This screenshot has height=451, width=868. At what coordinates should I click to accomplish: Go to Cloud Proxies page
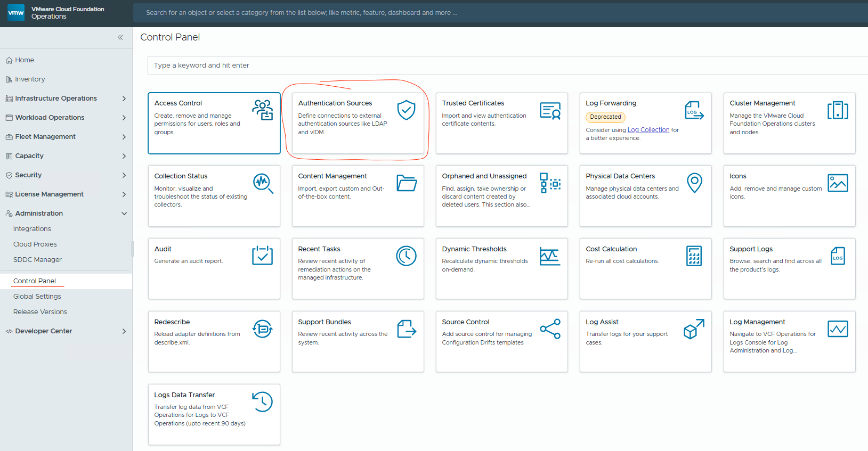tap(35, 244)
